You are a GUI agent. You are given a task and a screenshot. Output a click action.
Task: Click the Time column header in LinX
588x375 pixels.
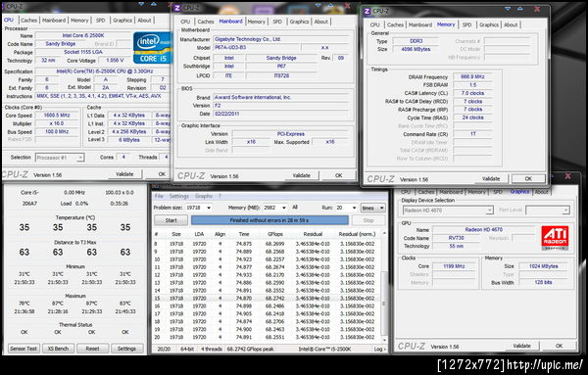point(244,234)
